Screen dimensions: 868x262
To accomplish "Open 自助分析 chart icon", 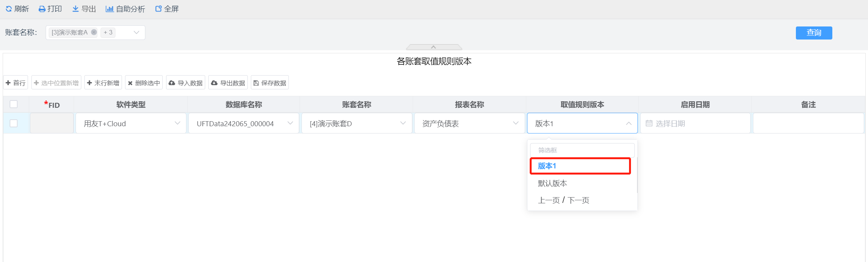I will (x=110, y=9).
